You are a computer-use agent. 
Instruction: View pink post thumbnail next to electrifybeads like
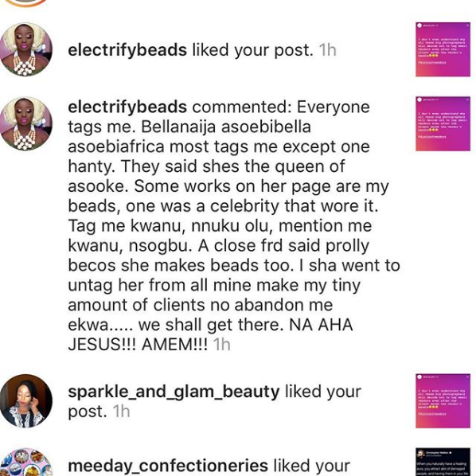(443, 49)
